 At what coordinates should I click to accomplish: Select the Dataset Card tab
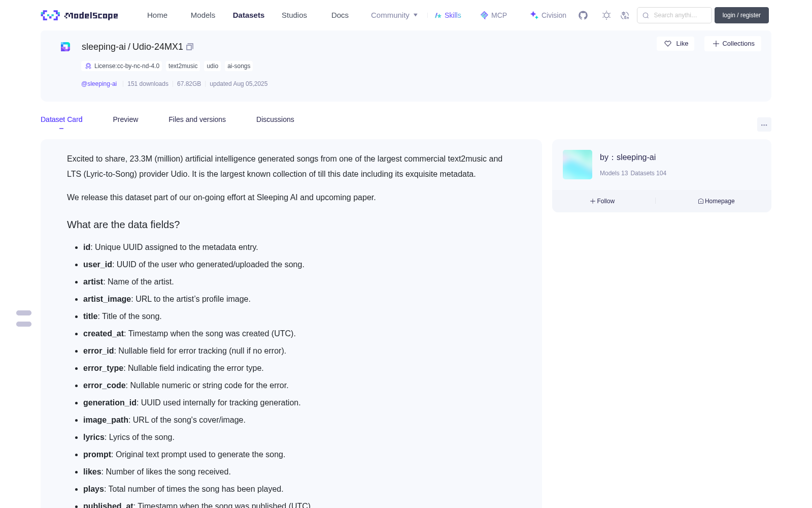click(x=61, y=119)
